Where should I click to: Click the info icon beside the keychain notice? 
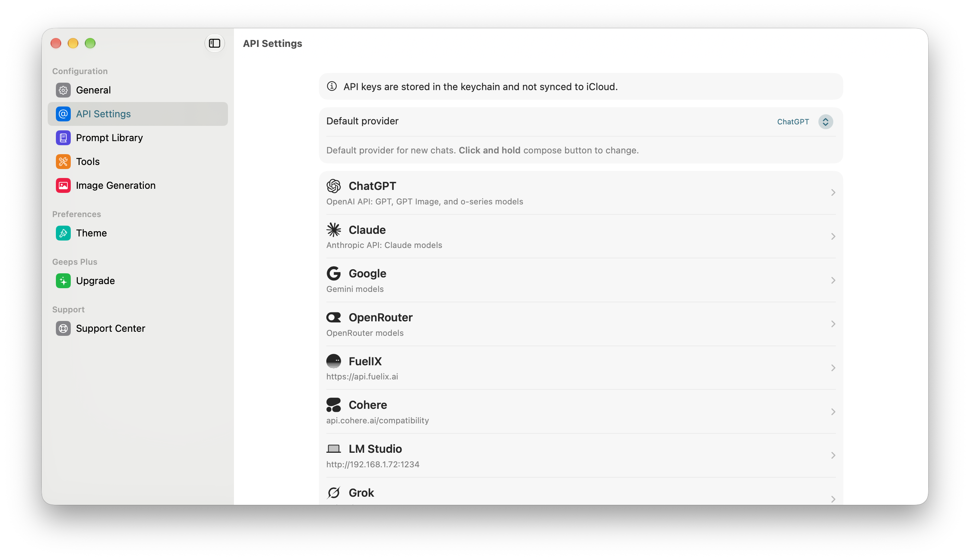click(x=332, y=86)
